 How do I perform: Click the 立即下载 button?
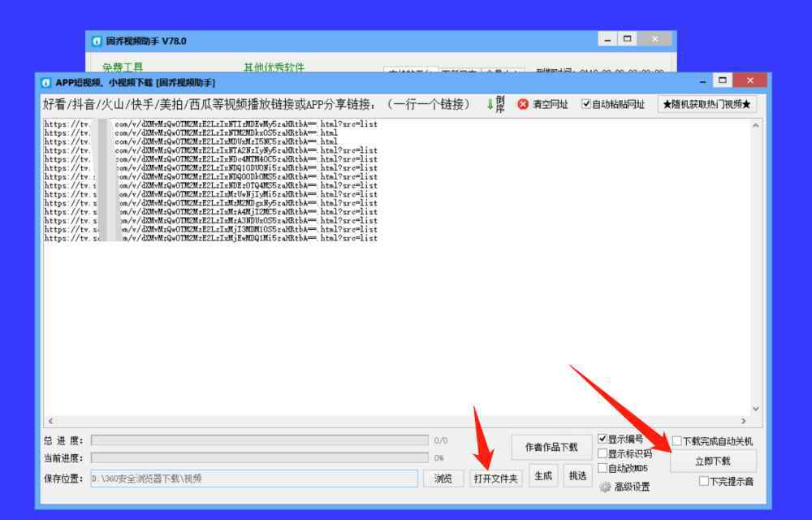(713, 461)
